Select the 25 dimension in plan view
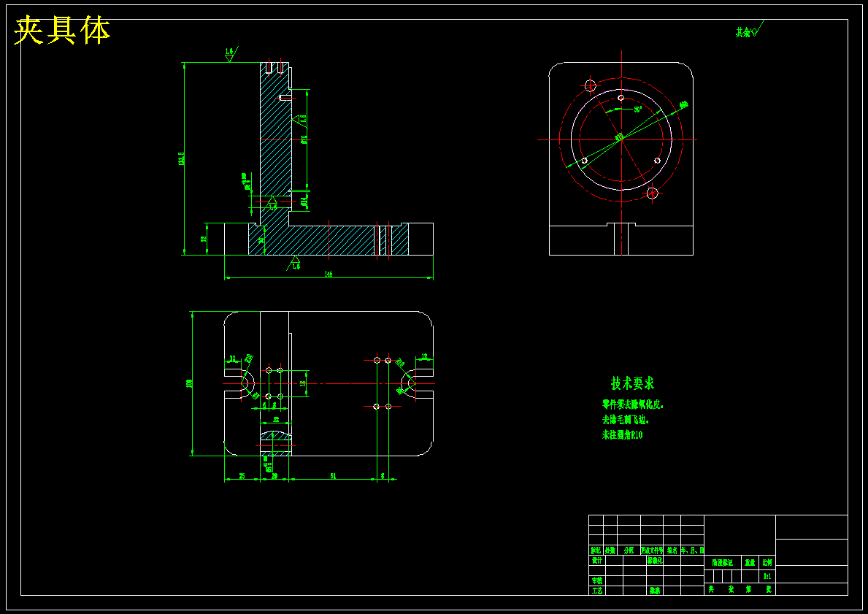Screen dimensions: 868x614 pyautogui.click(x=242, y=475)
